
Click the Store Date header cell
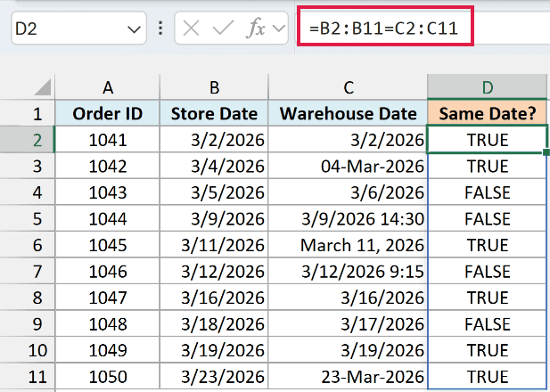tap(214, 114)
